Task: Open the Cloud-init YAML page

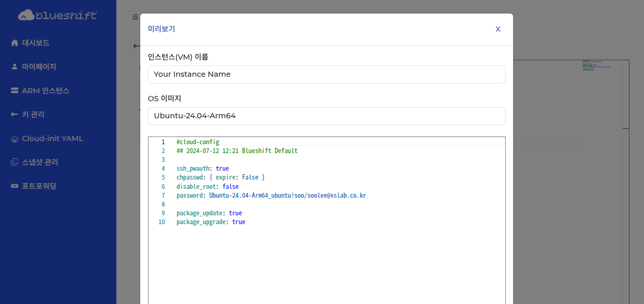Action: (52, 139)
